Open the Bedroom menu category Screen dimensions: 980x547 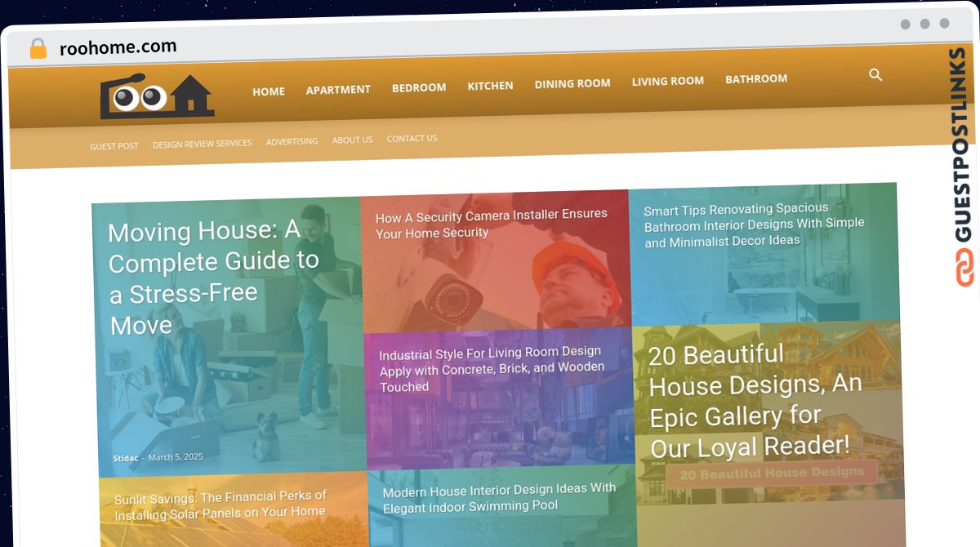coord(419,87)
